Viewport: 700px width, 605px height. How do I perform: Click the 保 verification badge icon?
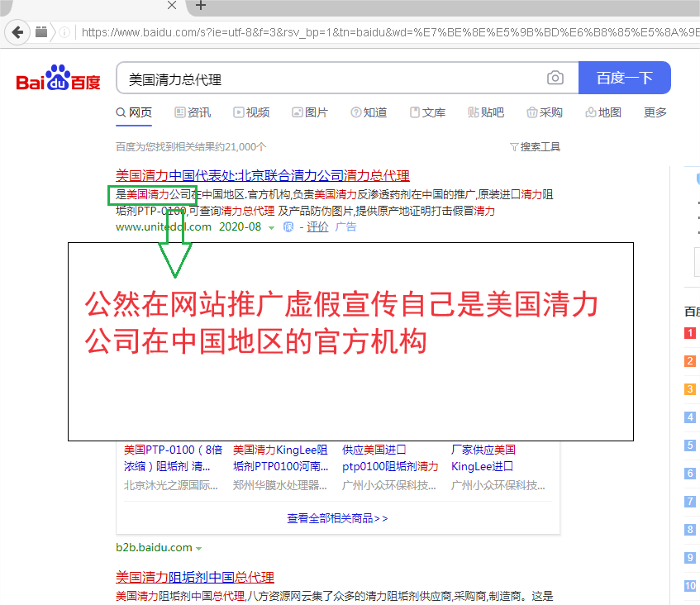288,227
